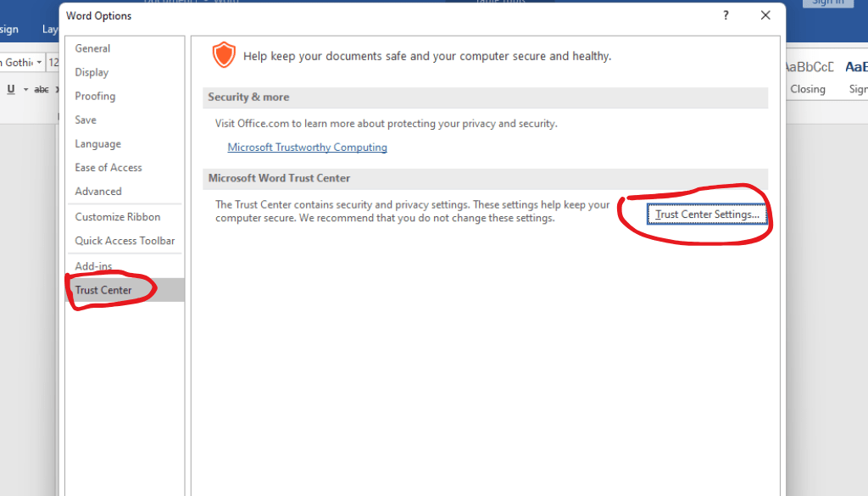Toggle strikethrough in Word ribbon
This screenshot has width=868, height=496.
click(x=41, y=89)
